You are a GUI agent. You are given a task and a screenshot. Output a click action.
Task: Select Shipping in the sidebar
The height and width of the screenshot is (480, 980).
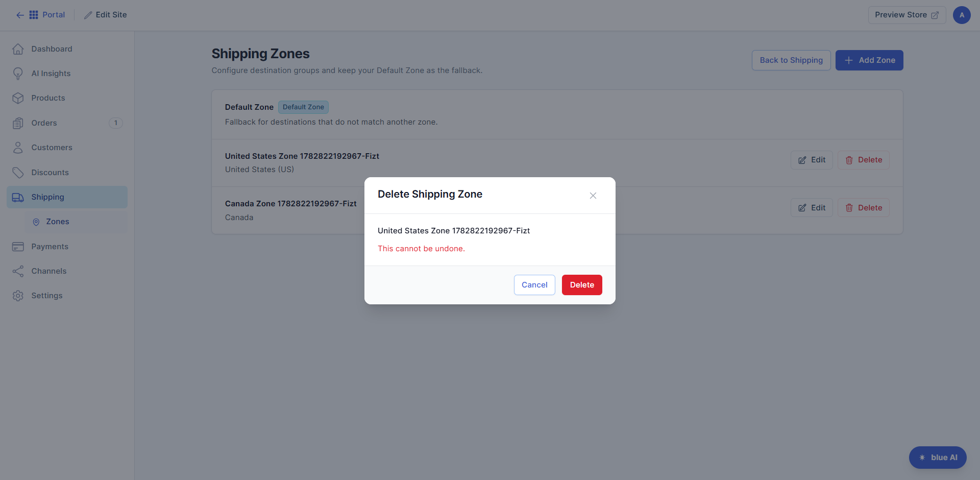67,197
